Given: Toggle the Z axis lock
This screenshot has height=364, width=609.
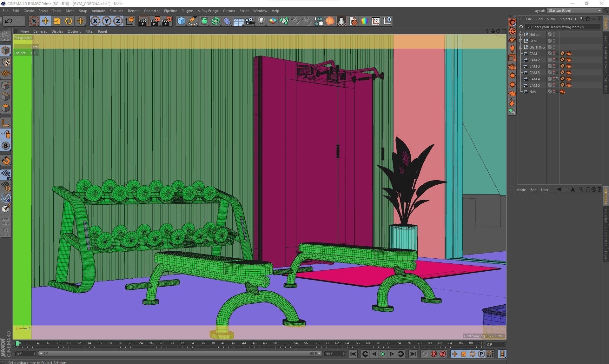Looking at the screenshot, I should (x=118, y=21).
